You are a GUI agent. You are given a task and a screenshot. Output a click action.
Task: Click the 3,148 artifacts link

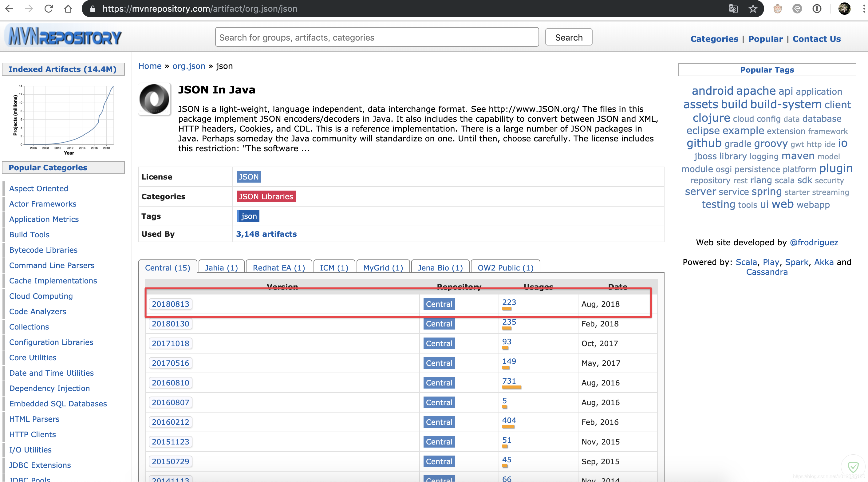tap(266, 234)
